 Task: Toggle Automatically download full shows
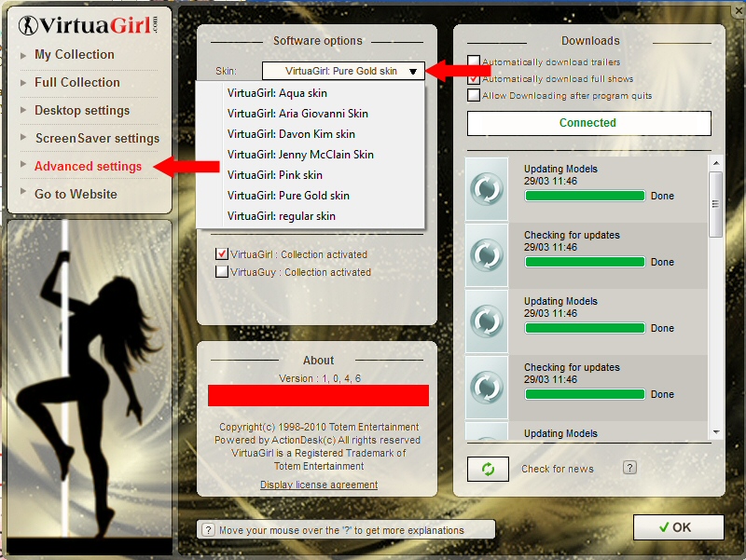(474, 78)
